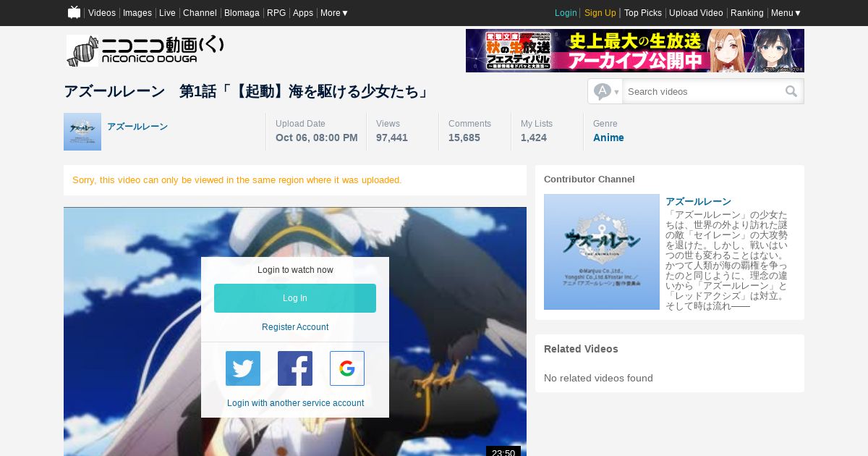Open the RPG section
Viewport: 868px width, 456px height.
tap(276, 13)
